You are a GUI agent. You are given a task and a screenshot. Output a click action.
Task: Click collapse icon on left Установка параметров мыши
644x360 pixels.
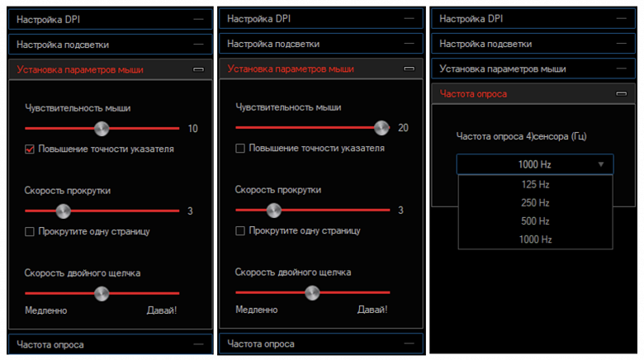click(198, 69)
